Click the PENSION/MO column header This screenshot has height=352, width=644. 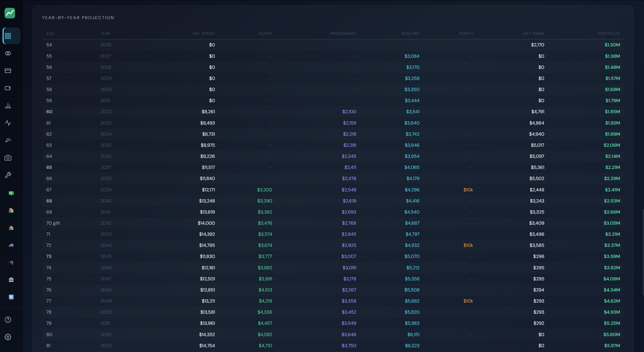343,34
